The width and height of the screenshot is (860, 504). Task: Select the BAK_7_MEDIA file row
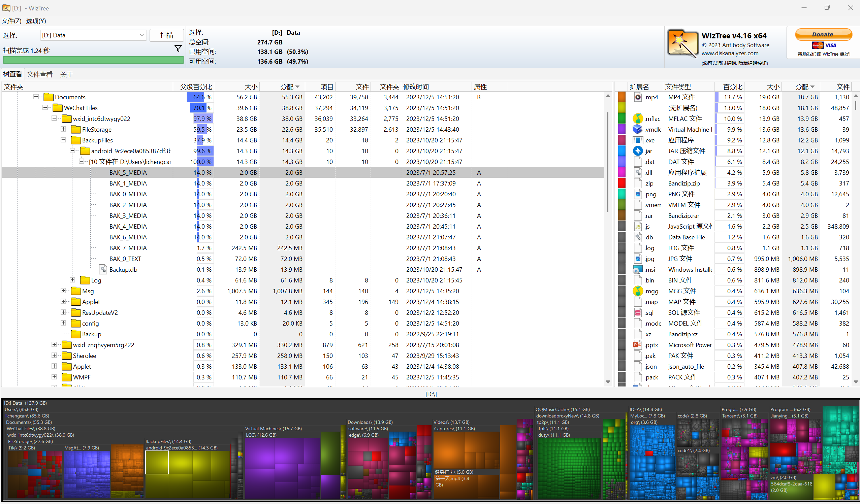click(128, 248)
